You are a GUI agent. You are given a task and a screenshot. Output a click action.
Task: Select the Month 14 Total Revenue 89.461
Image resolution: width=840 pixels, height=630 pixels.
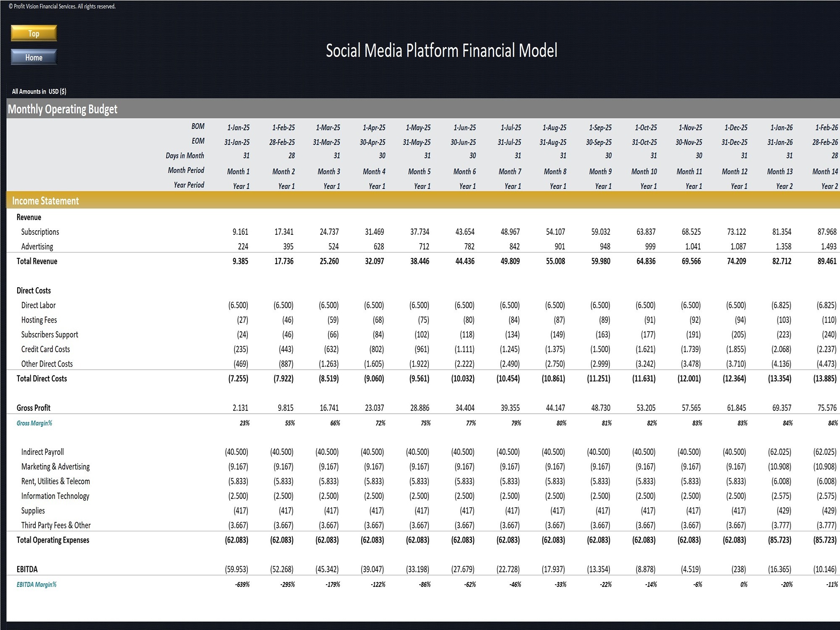pyautogui.click(x=827, y=261)
